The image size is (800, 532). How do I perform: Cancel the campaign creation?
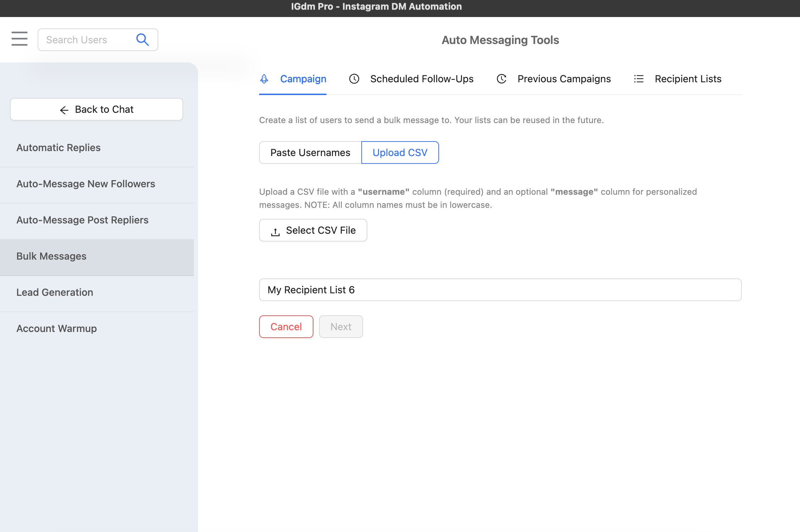(286, 327)
